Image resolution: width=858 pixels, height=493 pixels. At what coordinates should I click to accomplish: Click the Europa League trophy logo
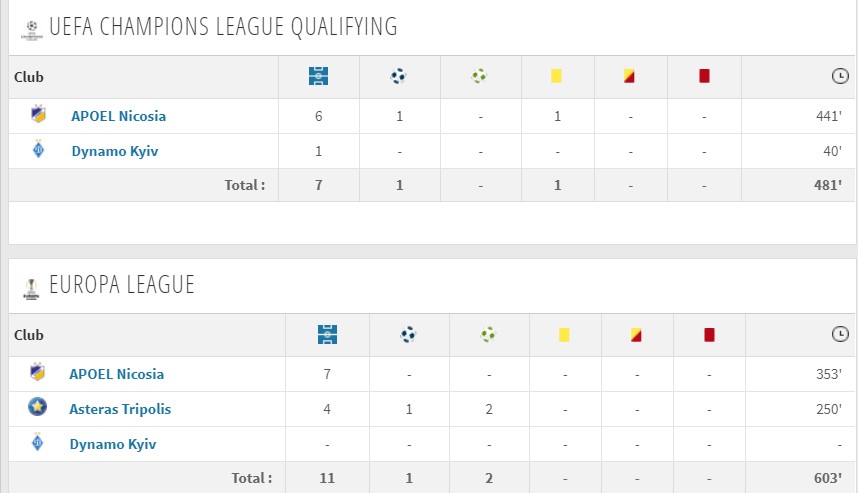[x=31, y=289]
